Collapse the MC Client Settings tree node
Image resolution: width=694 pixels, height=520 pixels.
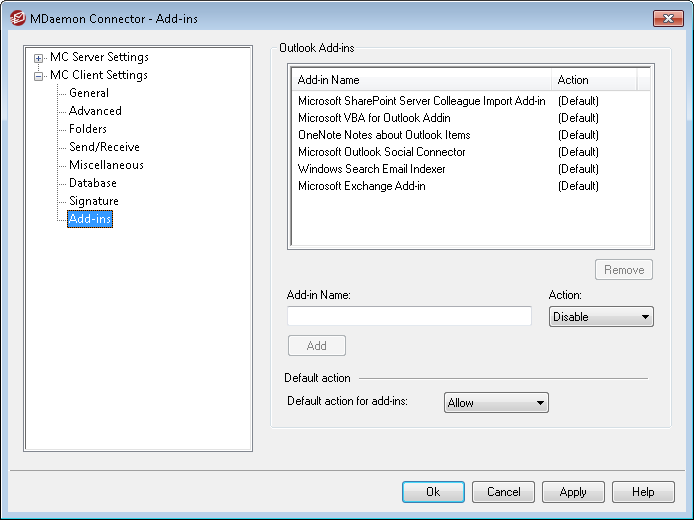click(39, 76)
